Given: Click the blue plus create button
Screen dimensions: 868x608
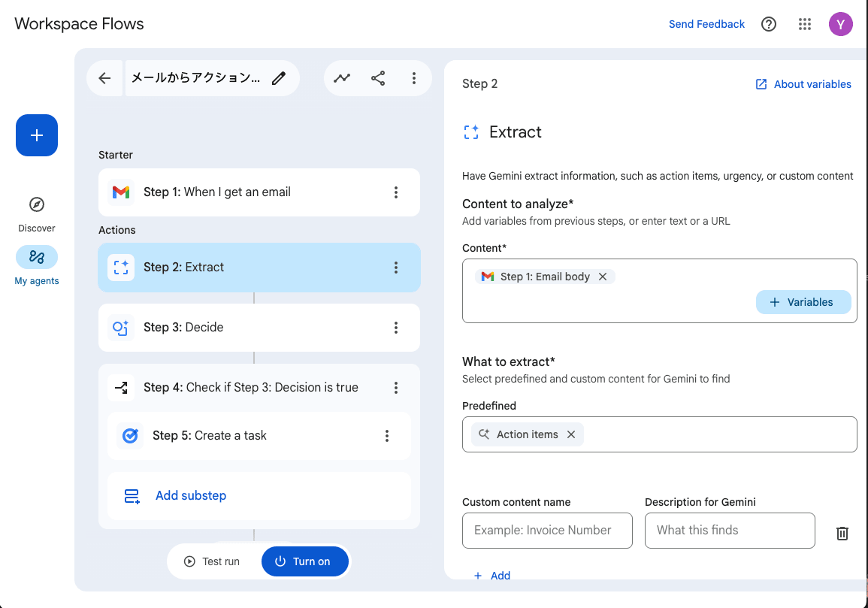Looking at the screenshot, I should coord(37,135).
